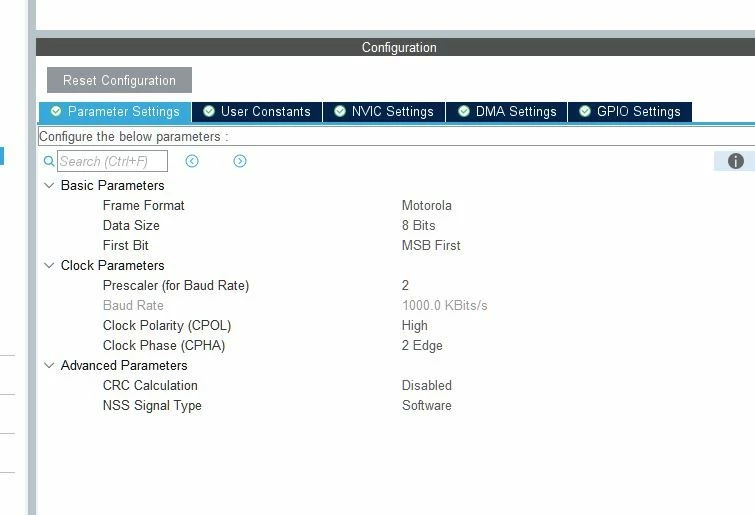755x515 pixels.
Task: Click the Reset Configuration button
Action: pos(119,80)
